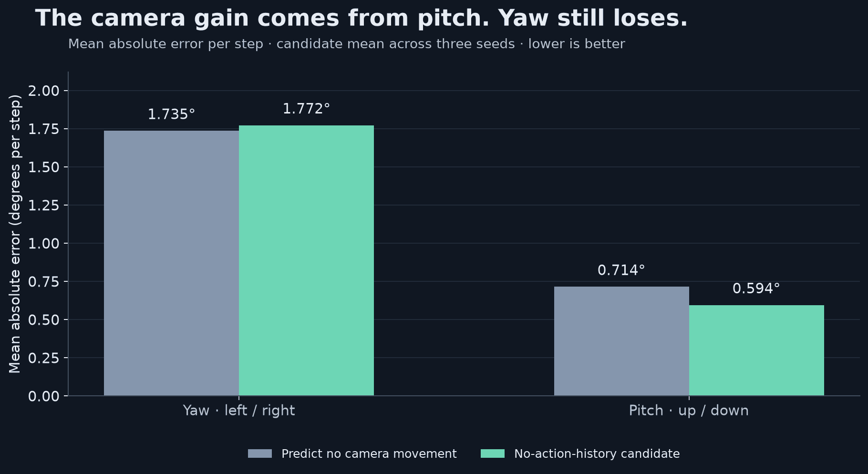Screen dimensions: 868x474
Task: Click the 0.594° value label
Action: coord(756,289)
